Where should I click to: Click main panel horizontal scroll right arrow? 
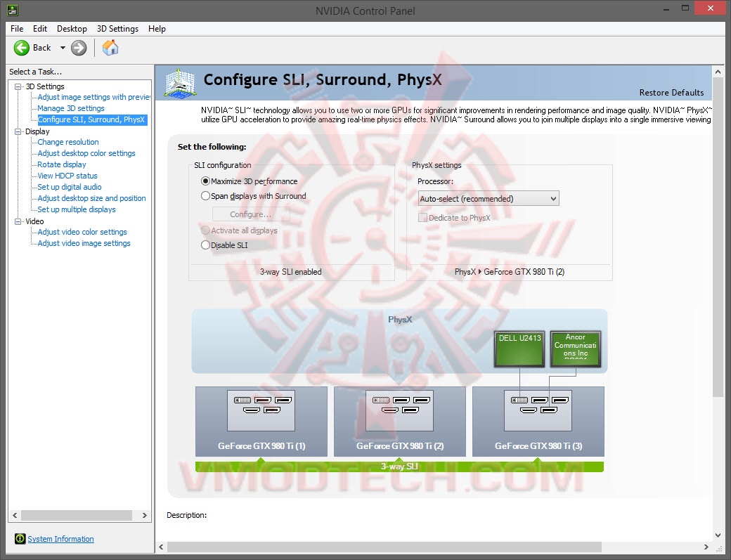[x=706, y=547]
